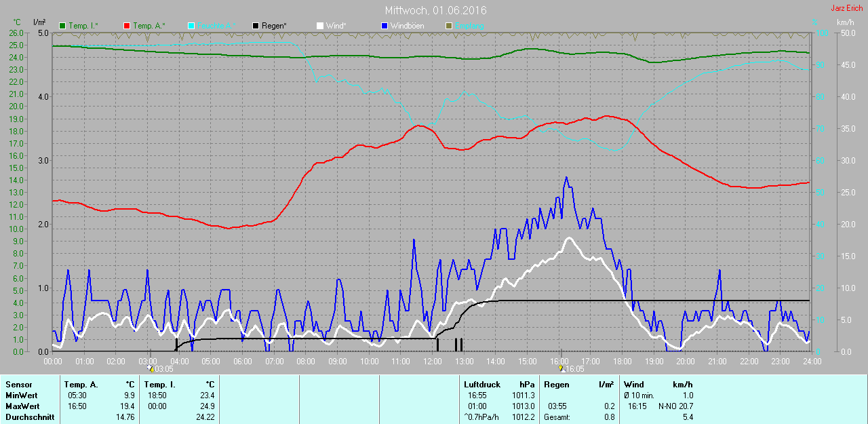Viewport: 868px width, 424px height.
Task: Click the 'Regen' column header in the table
Action: [x=557, y=385]
